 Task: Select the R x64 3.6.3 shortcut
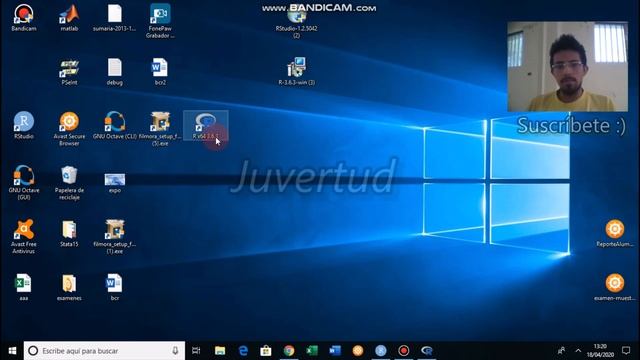pos(206,125)
